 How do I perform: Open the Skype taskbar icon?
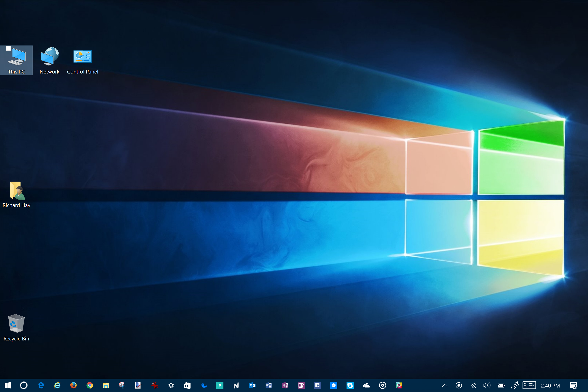point(350,385)
